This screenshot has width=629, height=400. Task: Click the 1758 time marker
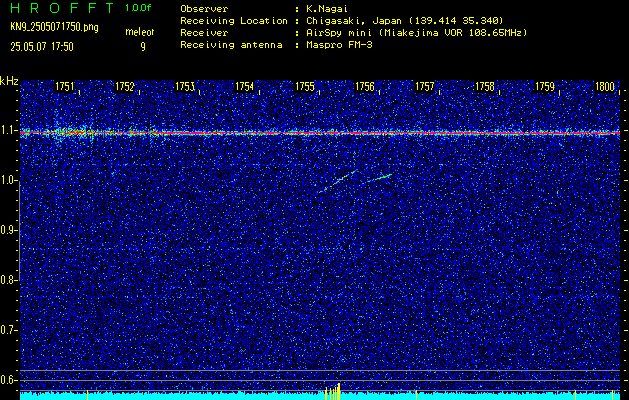(x=485, y=86)
